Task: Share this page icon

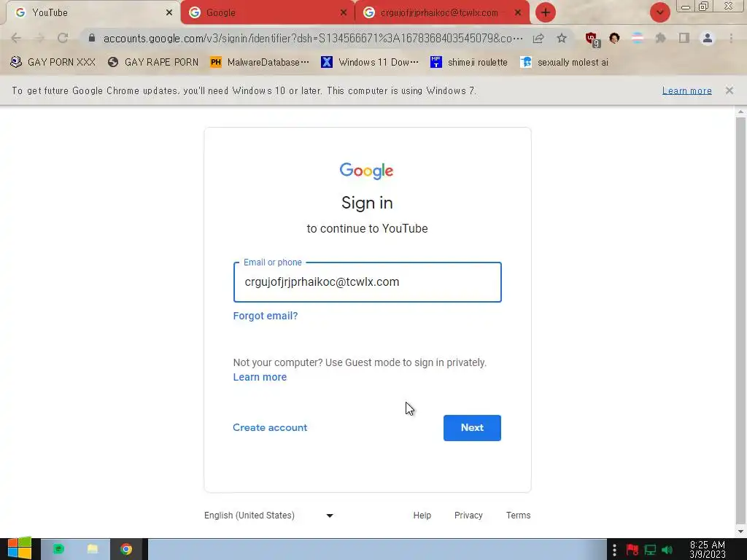Action: click(538, 38)
